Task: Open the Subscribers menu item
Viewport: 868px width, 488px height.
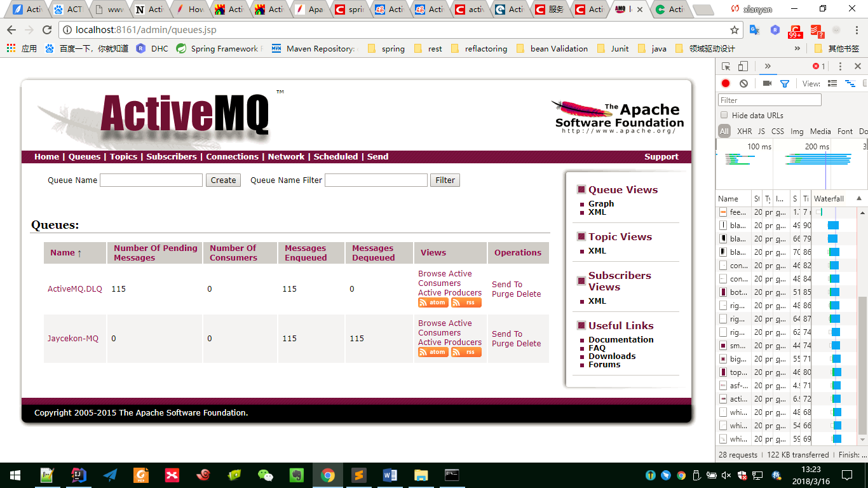Action: click(172, 156)
